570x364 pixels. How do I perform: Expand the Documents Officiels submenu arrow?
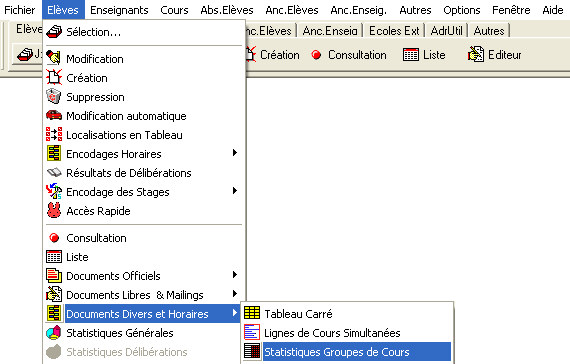(235, 275)
